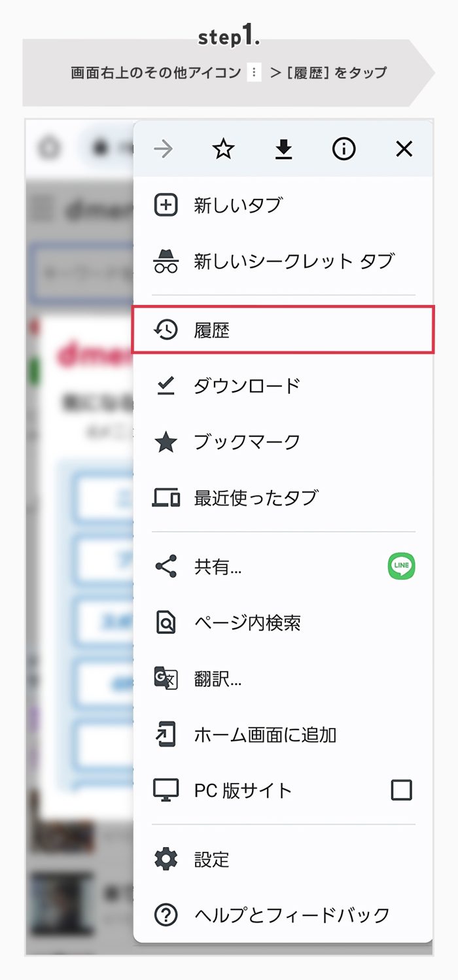Viewport: 458px width, 980px height.
Task: Tap the history clock icon
Action: click(166, 330)
